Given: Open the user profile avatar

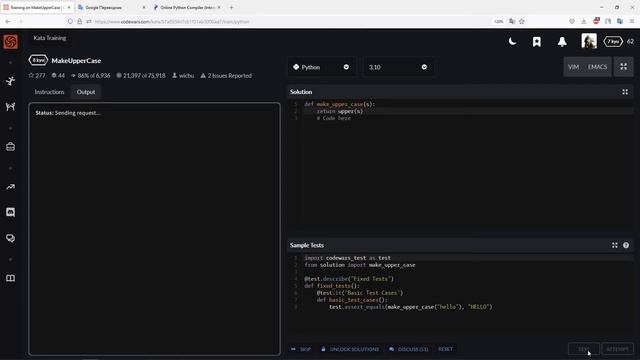Looking at the screenshot, I should click(x=589, y=41).
